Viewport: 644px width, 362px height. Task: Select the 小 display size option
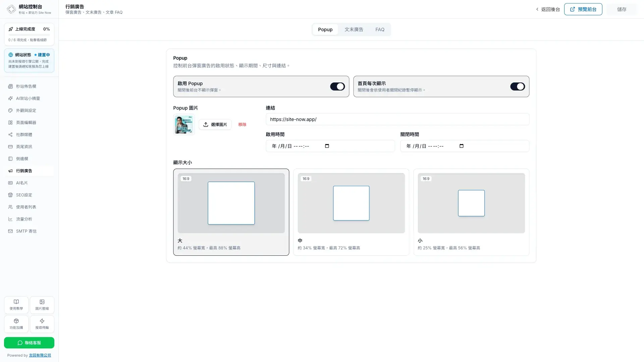click(471, 212)
